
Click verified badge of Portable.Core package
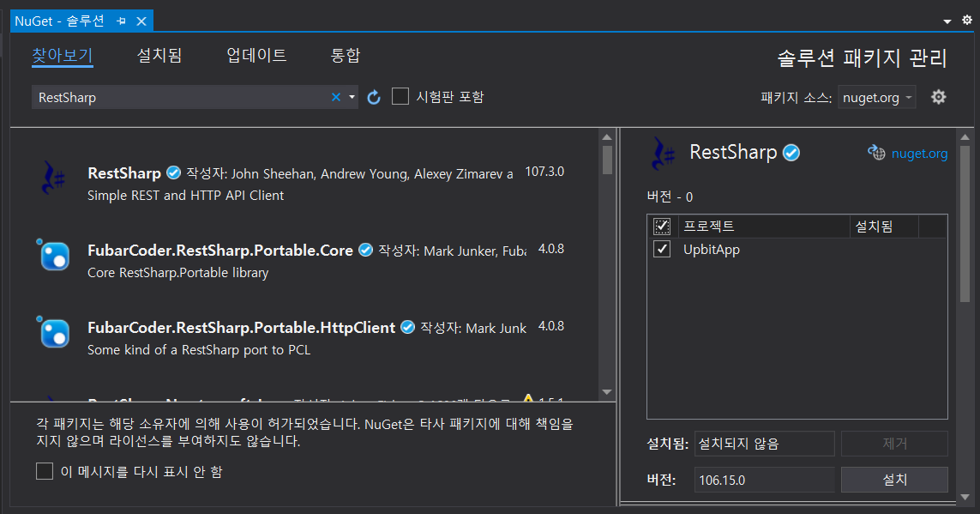coord(365,250)
